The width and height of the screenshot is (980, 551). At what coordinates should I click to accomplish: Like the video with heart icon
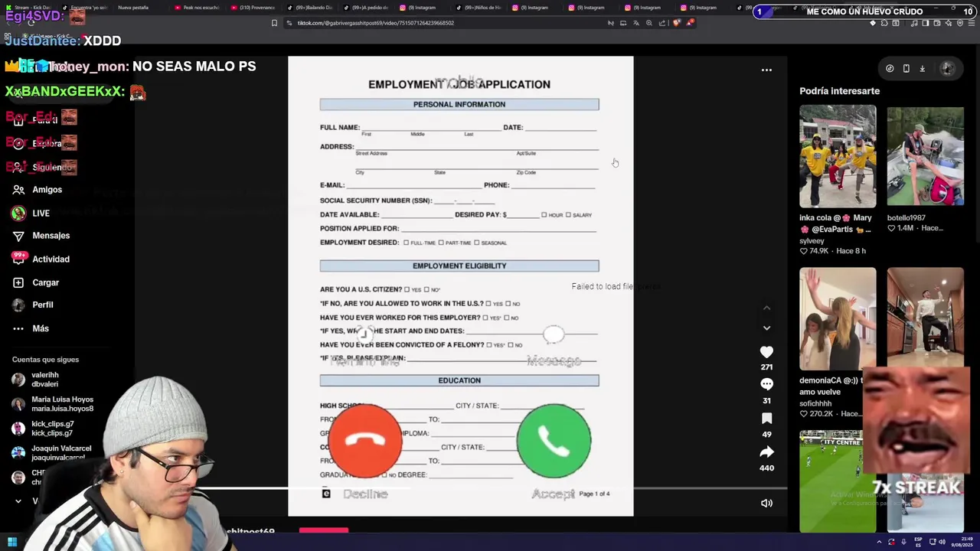click(766, 352)
